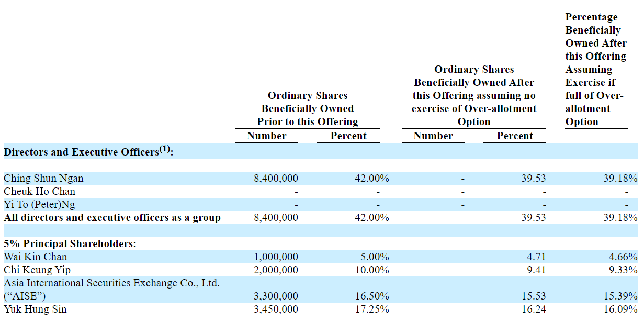Click Wai Kin Chan's 1,000,000 share count
Screen dimensions: 644x321
coord(276,257)
